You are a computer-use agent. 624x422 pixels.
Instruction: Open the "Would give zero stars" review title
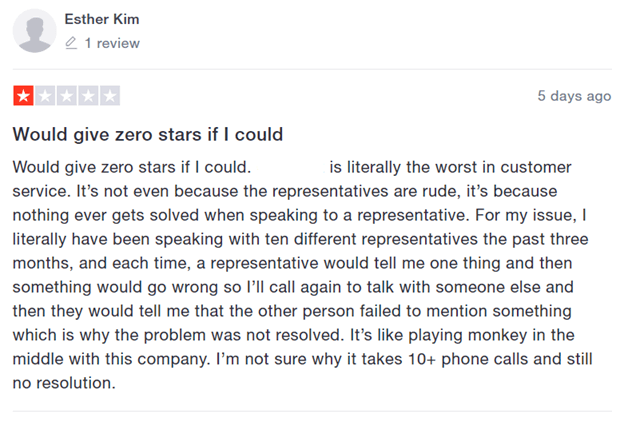tap(148, 134)
